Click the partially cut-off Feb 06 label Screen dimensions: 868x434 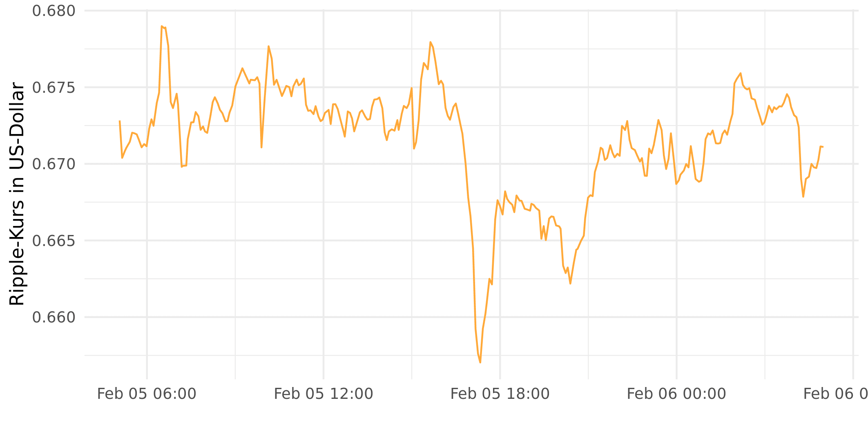pos(835,394)
